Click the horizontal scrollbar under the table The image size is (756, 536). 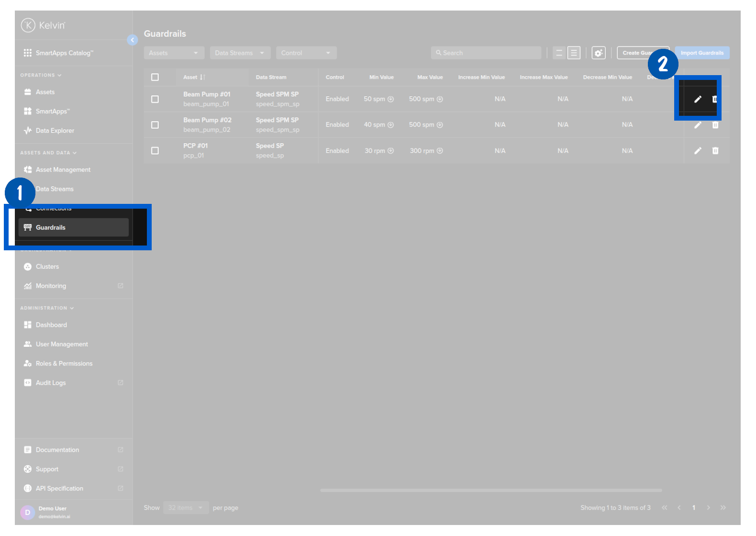pyautogui.click(x=490, y=490)
